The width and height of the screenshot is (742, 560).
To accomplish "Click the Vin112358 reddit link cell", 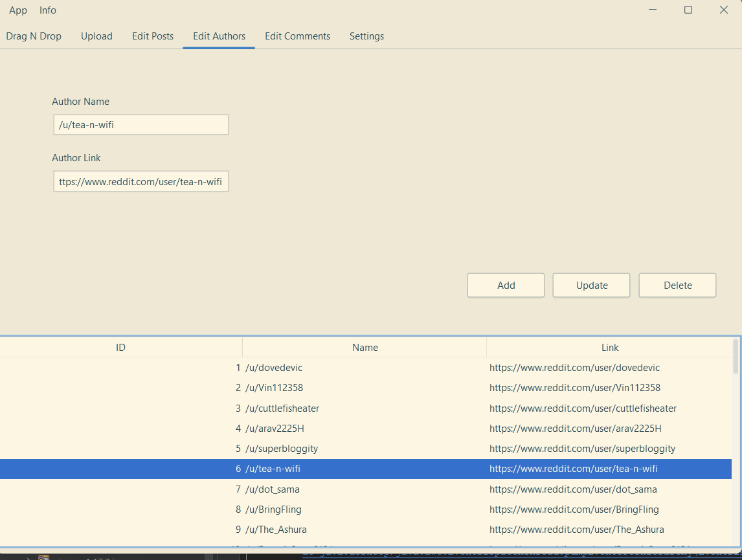I will [x=609, y=388].
